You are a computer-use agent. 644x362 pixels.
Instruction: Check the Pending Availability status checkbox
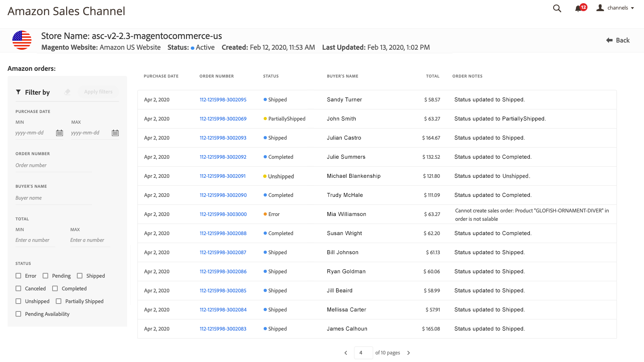click(x=18, y=314)
